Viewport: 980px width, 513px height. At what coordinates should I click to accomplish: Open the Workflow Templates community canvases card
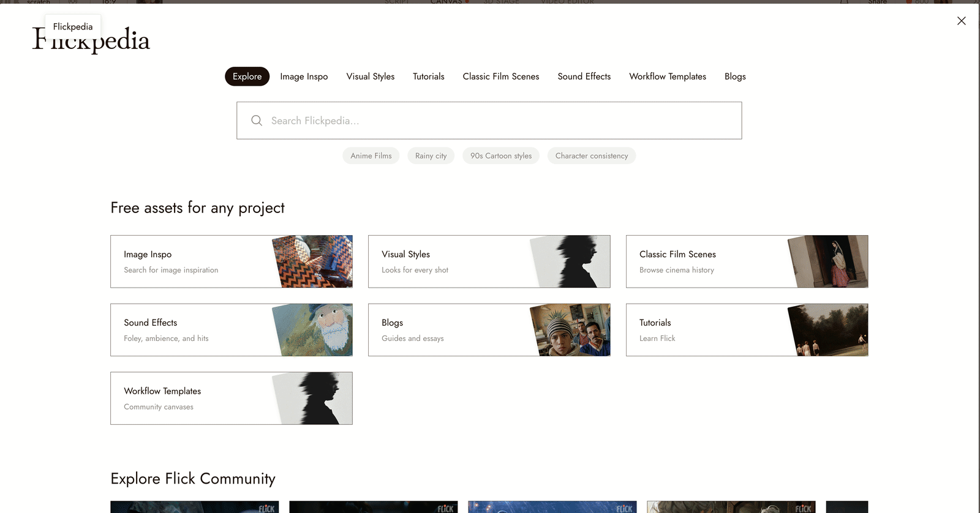pyautogui.click(x=232, y=399)
